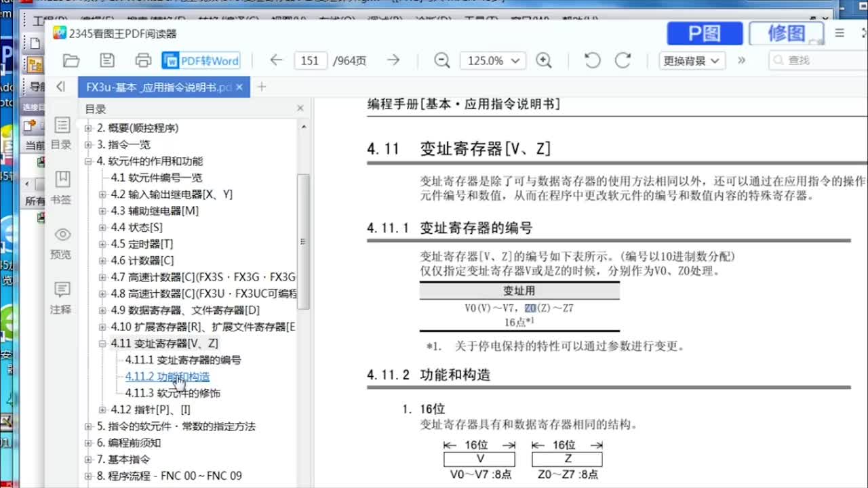Select 6. 编程前须知 entry
The image size is (868, 488).
(x=129, y=443)
